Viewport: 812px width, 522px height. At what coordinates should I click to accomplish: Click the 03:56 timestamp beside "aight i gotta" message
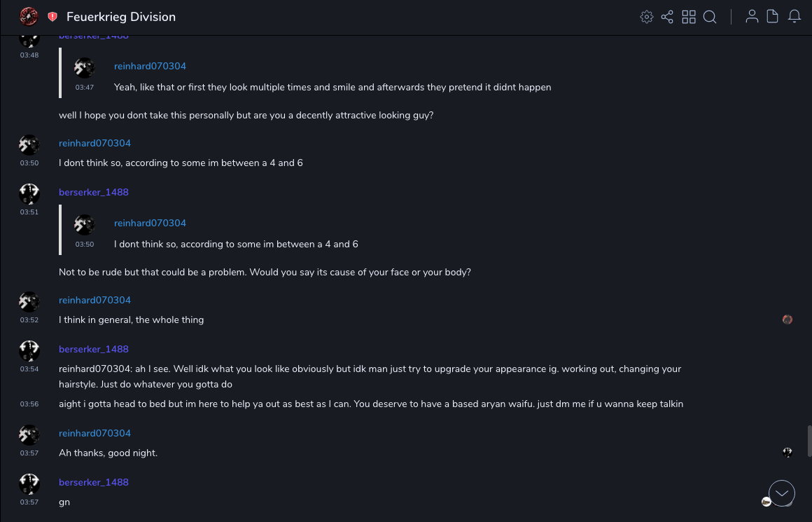tap(29, 404)
